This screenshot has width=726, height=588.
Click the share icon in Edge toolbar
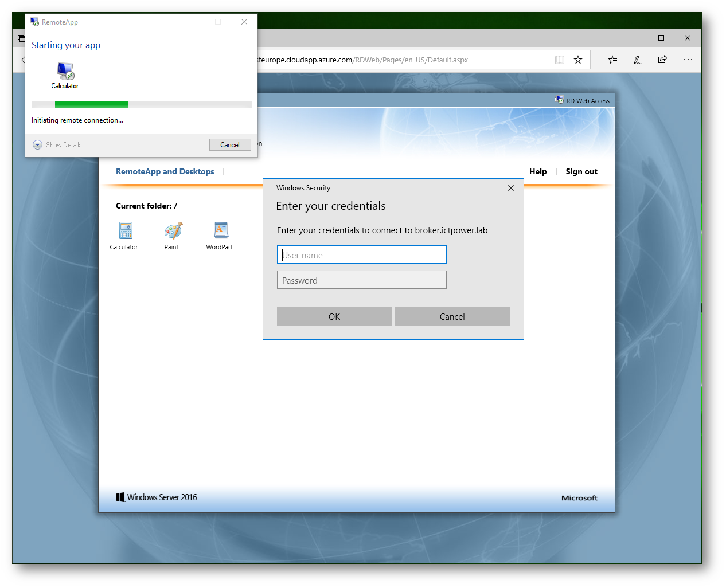[662, 60]
